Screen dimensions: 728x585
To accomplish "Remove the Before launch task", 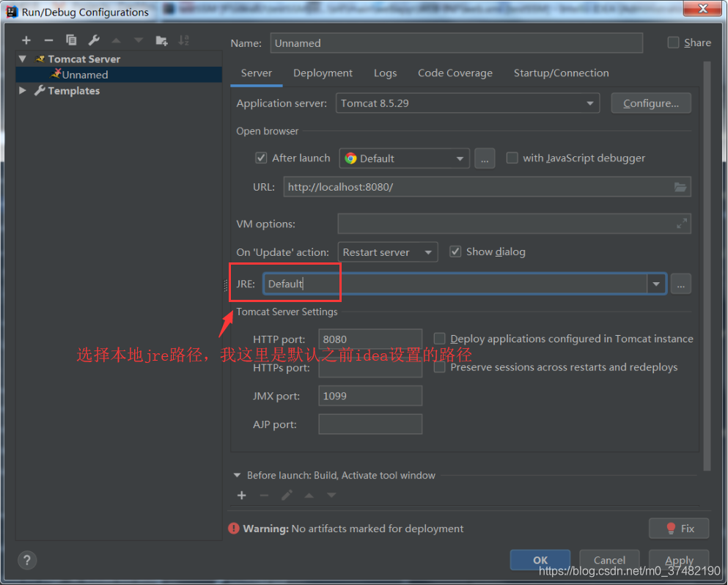I will click(x=264, y=496).
